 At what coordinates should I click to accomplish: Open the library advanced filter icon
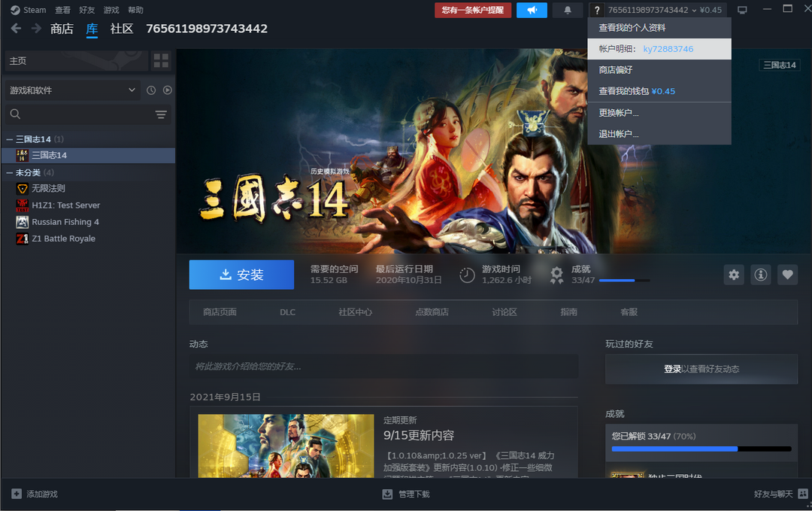coord(161,114)
